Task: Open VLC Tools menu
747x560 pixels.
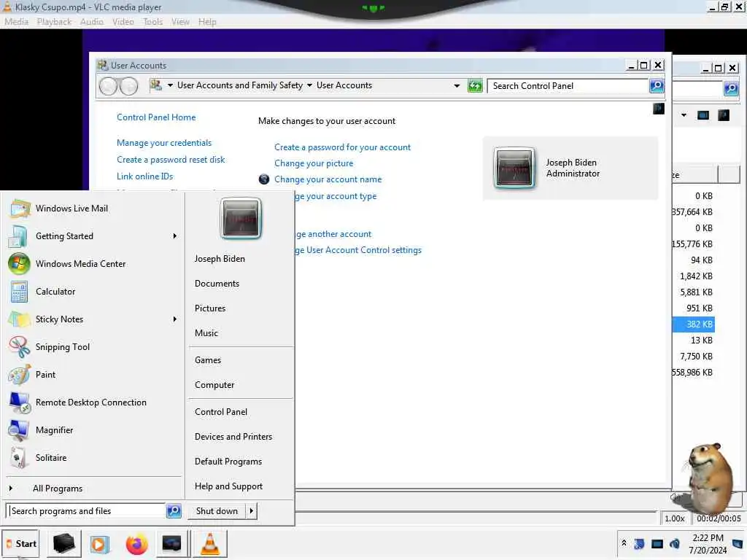Action: coord(153,21)
